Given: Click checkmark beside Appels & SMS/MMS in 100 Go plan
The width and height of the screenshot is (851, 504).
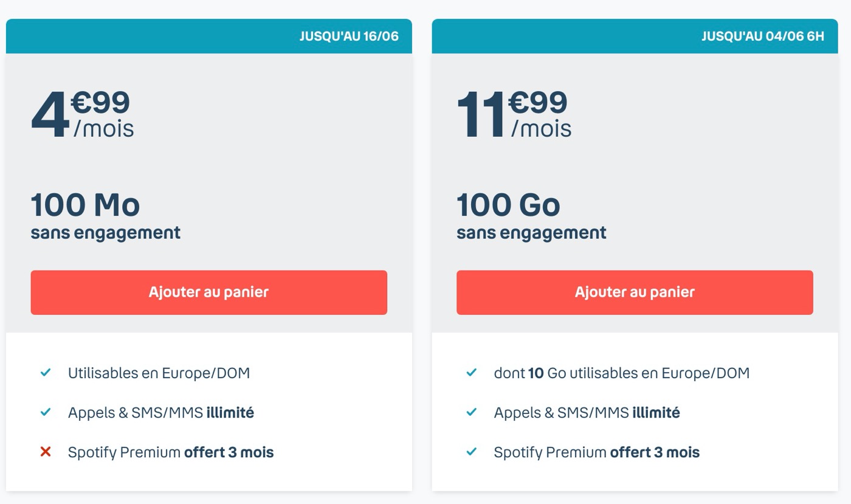Looking at the screenshot, I should pos(472,412).
